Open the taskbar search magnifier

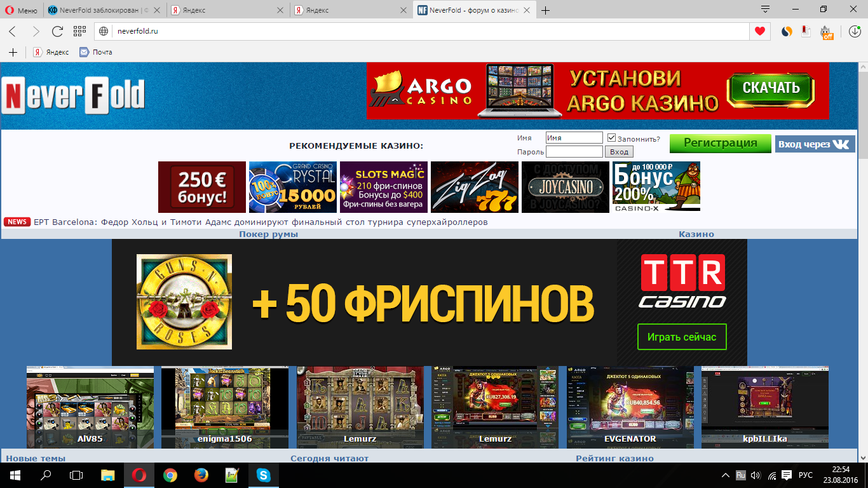pos(46,475)
